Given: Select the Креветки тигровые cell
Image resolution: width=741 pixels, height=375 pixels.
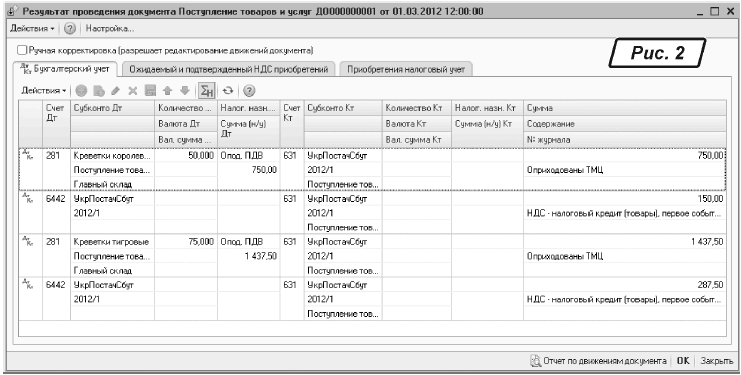Looking at the screenshot, I should coord(112,242).
